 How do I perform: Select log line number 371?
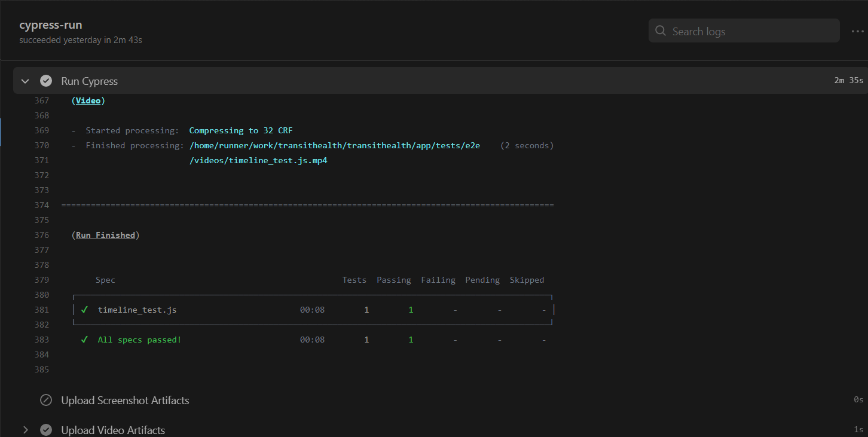(x=42, y=160)
